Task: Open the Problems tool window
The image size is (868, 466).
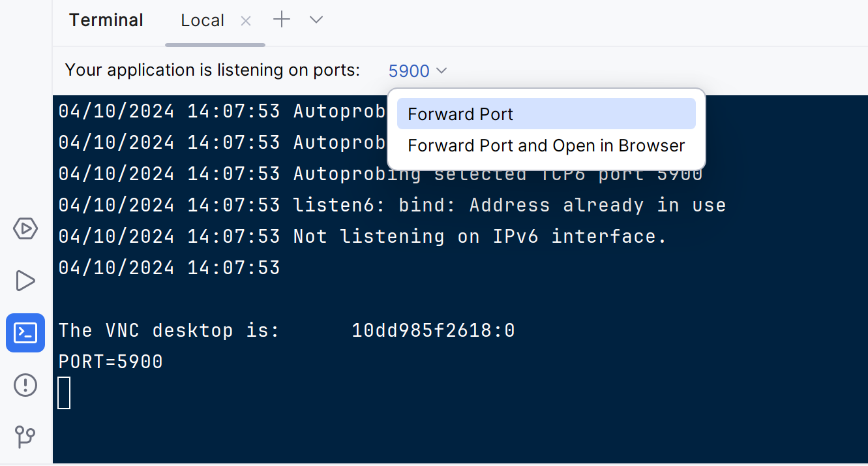Action: tap(25, 385)
